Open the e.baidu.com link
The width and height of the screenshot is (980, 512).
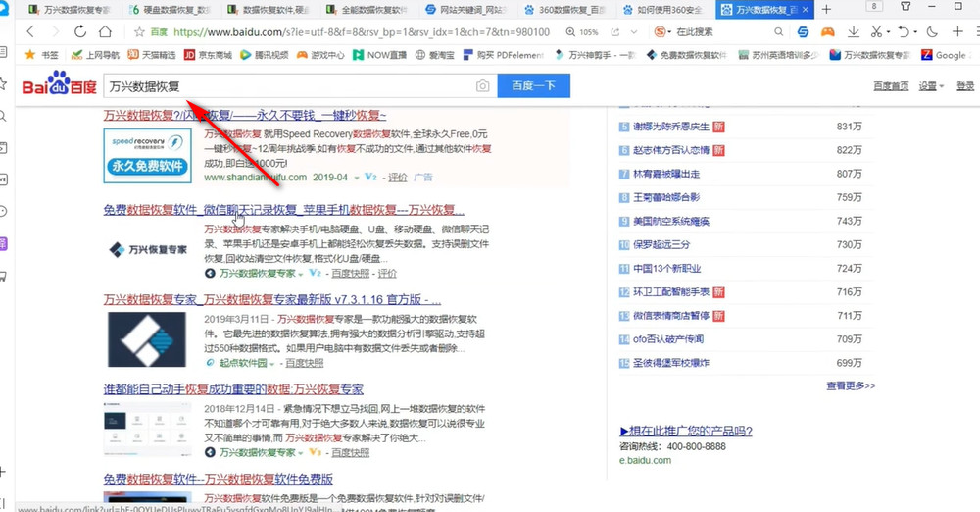(x=645, y=460)
